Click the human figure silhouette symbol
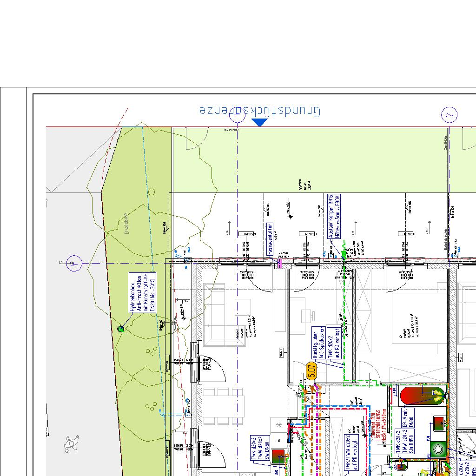 pyautogui.click(x=71, y=444)
